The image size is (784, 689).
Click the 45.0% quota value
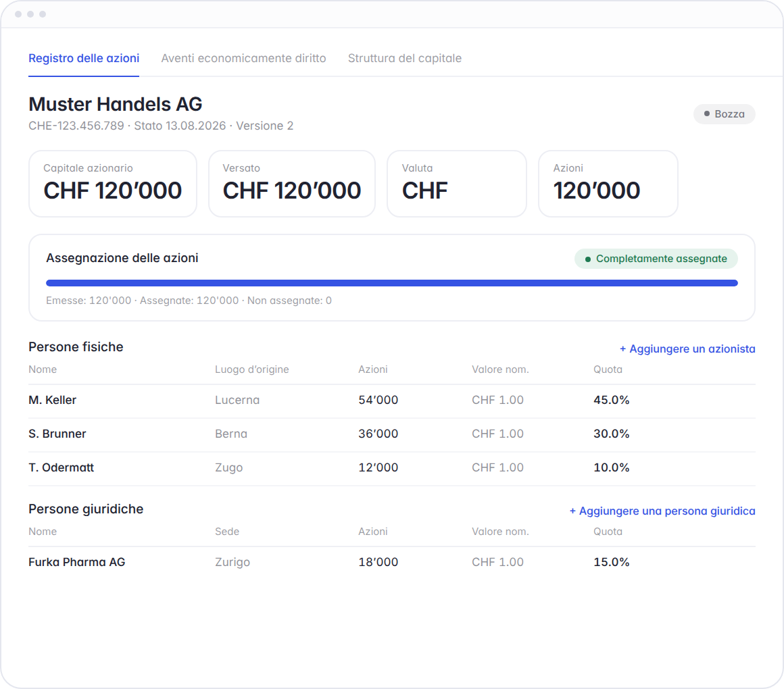612,400
